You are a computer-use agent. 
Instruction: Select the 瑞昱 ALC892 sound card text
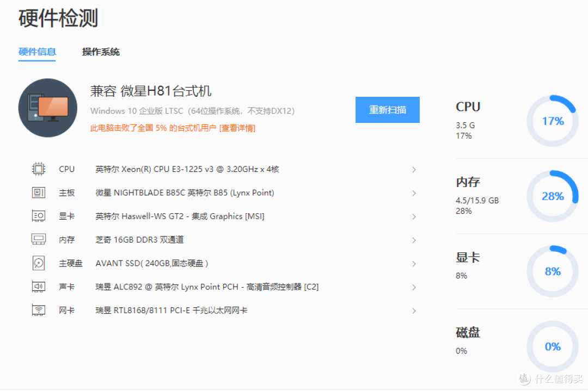207,287
